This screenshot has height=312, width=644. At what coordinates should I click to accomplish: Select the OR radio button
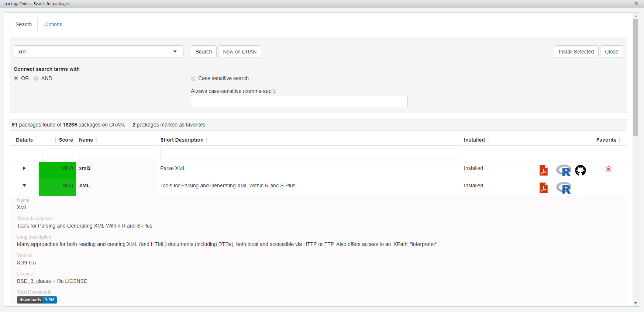tap(16, 78)
